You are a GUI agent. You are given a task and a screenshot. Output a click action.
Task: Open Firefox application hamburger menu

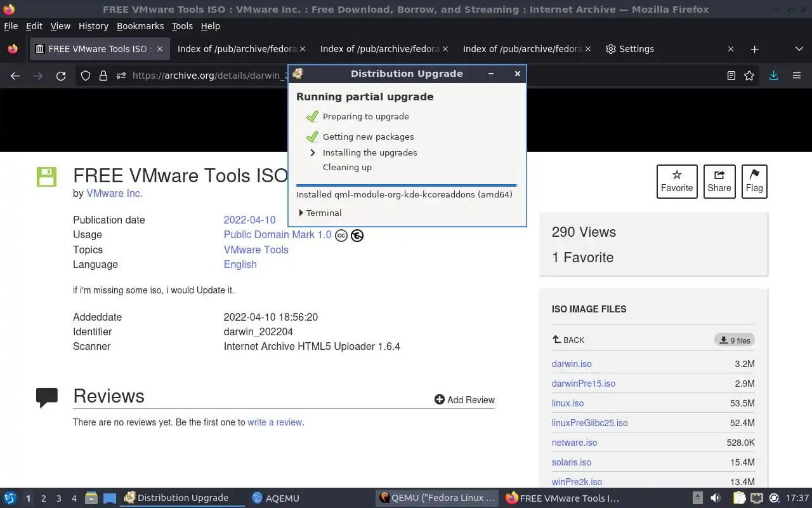tap(797, 76)
